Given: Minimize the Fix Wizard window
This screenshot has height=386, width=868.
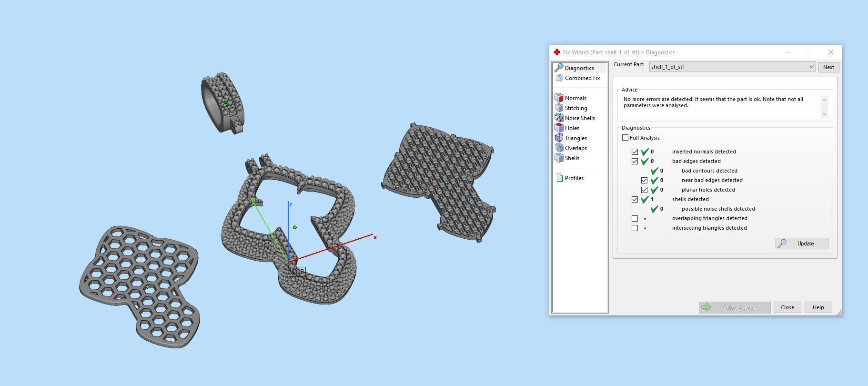Looking at the screenshot, I should coord(787,52).
